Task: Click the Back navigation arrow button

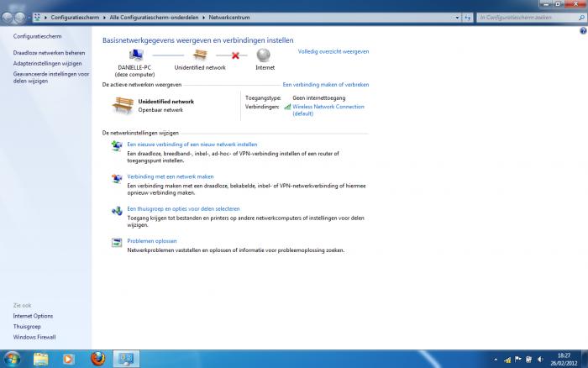Action: (x=8, y=18)
